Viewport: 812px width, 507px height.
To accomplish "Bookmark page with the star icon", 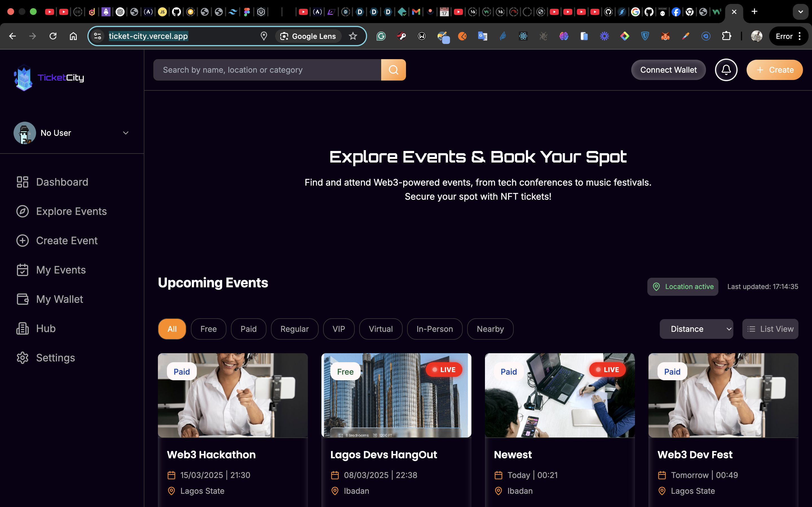I will 353,36.
